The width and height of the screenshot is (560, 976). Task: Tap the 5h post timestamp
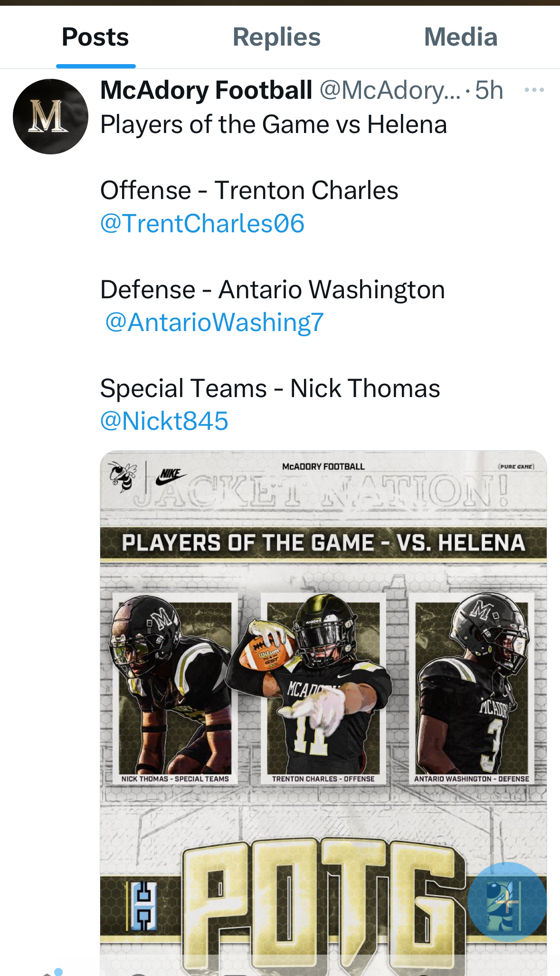pos(489,90)
